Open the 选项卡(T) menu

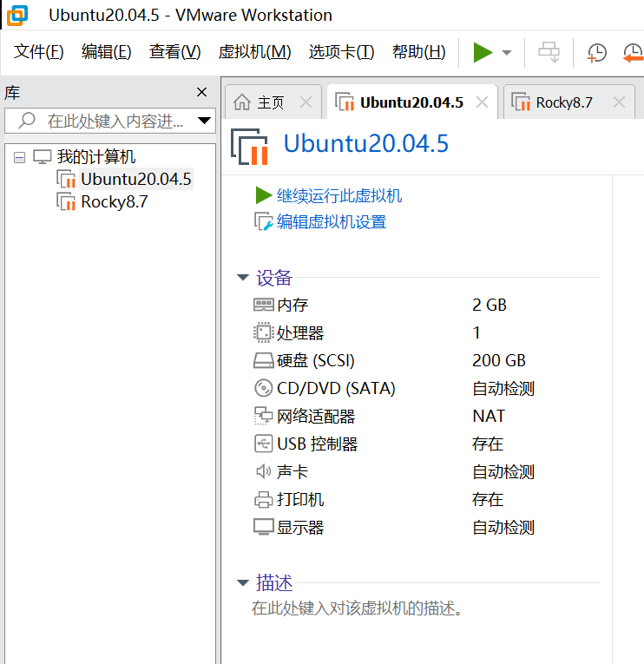pos(341,52)
